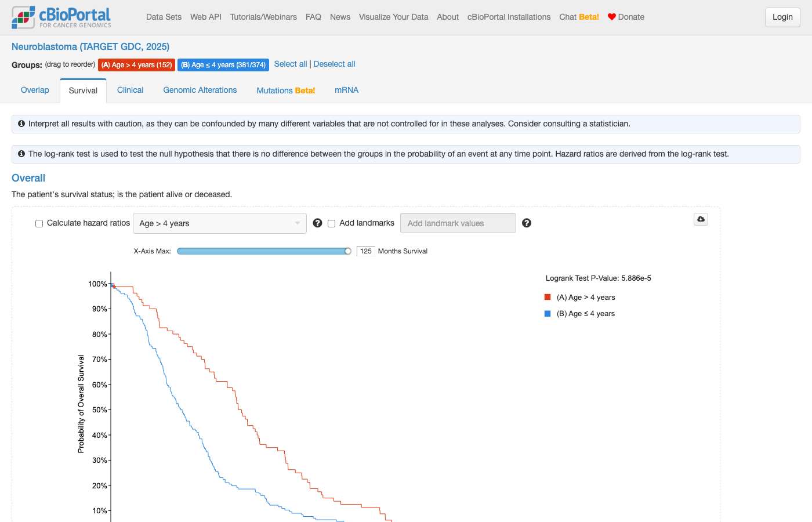The width and height of the screenshot is (812, 522).
Task: Open Neuroblastoma (TARGET GDC, 2025) study link
Action: [90, 46]
